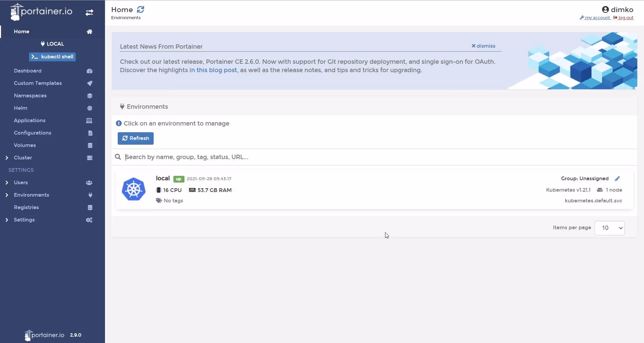Expand the Users chevron
This screenshot has width=644, height=343.
coord(7,183)
